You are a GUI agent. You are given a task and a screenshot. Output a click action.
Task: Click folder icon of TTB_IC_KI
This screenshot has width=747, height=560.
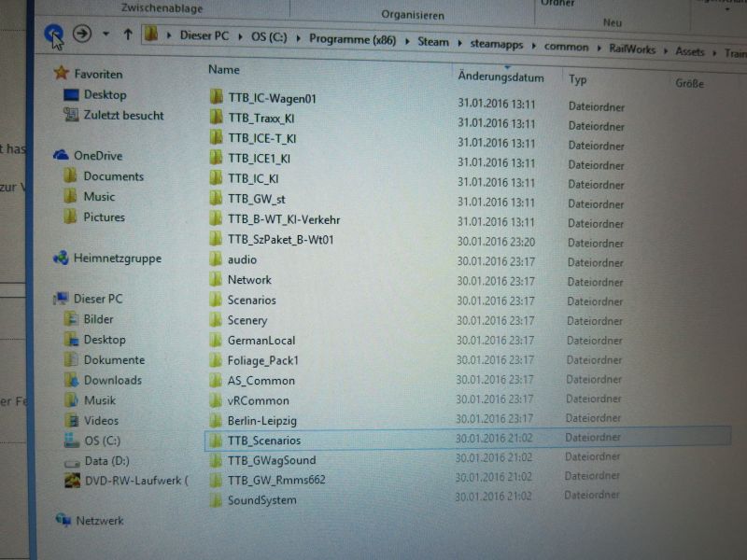tap(216, 177)
